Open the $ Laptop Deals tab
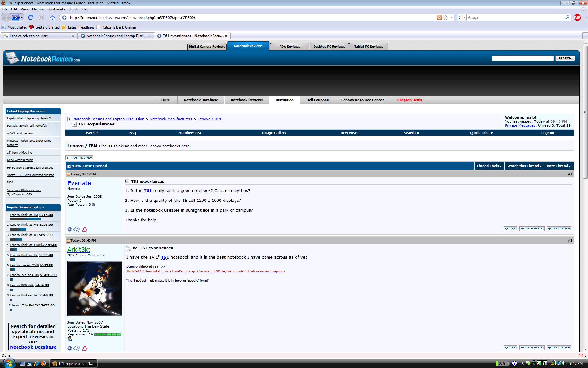Viewport: 588px width, 368px height. pos(409,100)
